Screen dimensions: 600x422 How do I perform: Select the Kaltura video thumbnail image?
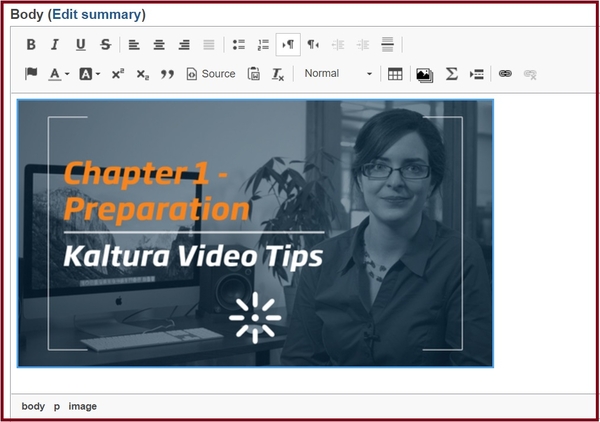pos(255,233)
